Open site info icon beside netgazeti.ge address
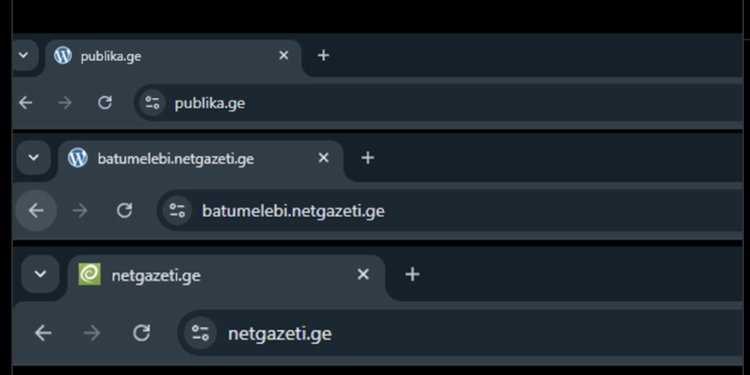The height and width of the screenshot is (375, 750). coord(200,332)
